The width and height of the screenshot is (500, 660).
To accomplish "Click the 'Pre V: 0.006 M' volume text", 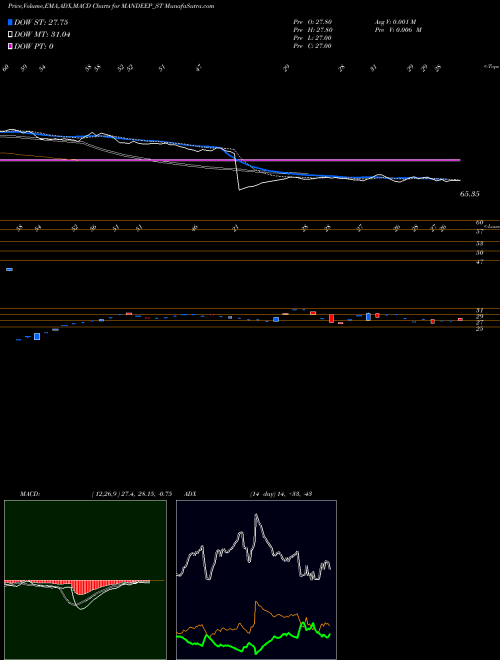I will [x=398, y=29].
